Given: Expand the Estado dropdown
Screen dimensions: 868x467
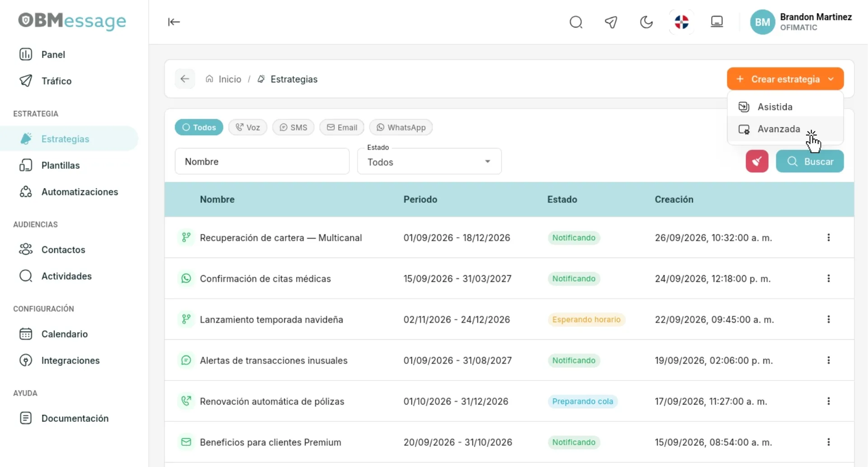Looking at the screenshot, I should (429, 162).
